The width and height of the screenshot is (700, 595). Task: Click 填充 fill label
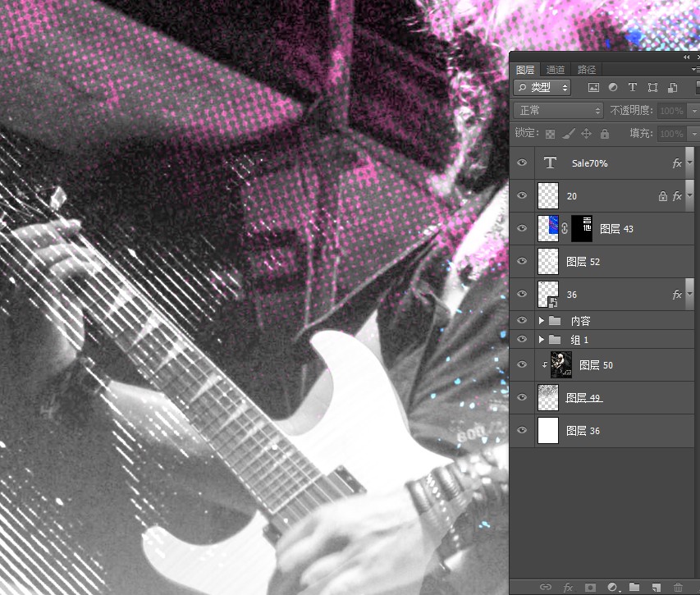click(x=641, y=133)
